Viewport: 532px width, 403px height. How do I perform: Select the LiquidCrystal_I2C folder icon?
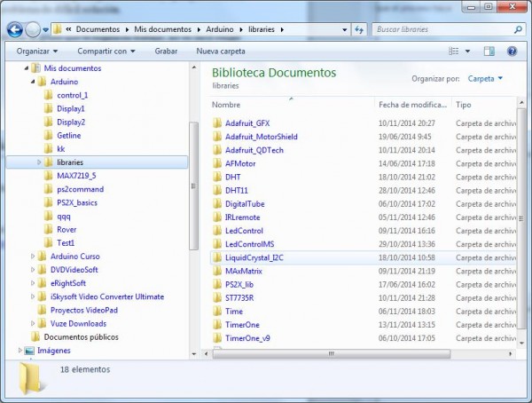pos(217,257)
